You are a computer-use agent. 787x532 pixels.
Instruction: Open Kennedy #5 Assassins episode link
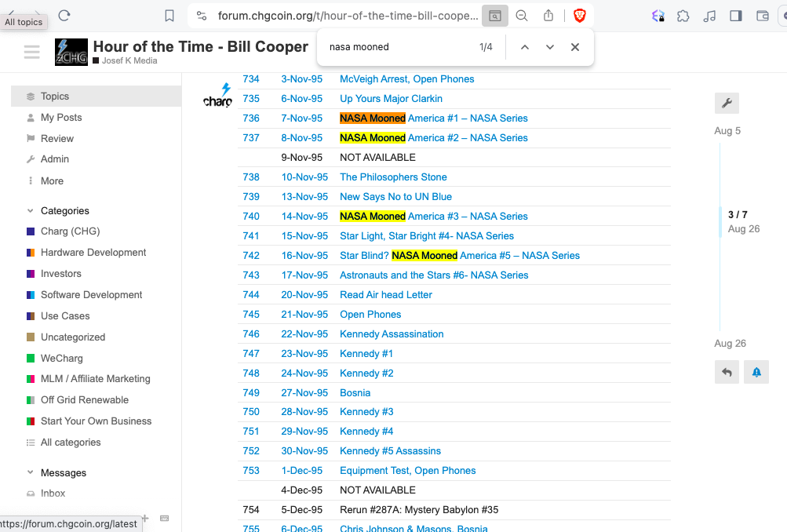[x=390, y=451]
